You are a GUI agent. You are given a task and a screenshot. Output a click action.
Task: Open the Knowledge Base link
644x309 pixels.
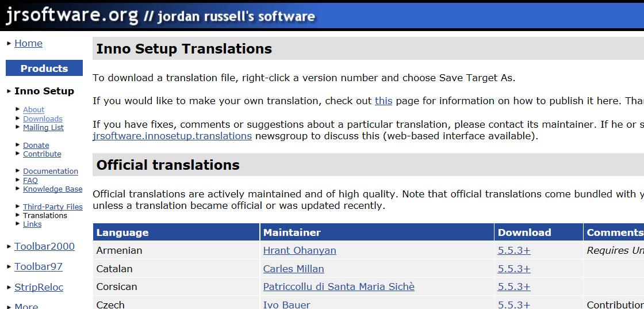52,189
